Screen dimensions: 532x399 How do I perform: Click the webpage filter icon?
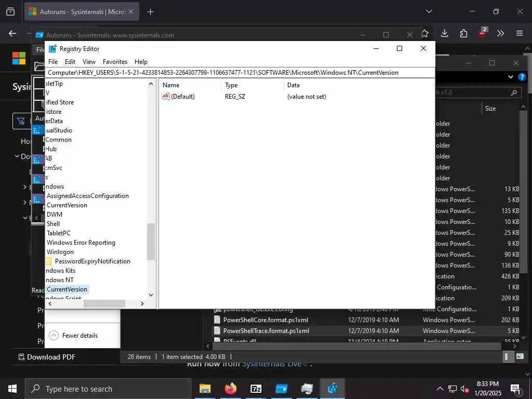pos(21,121)
